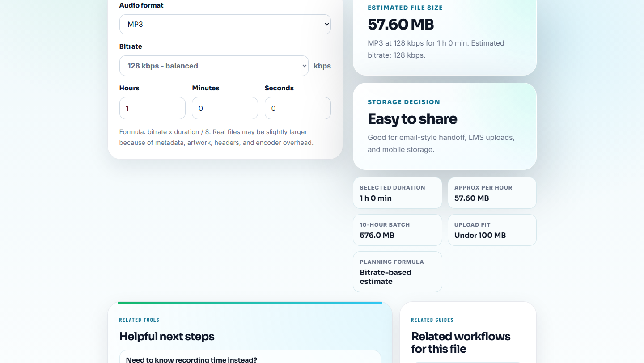Open the Audio format dropdown showing MP3
The height and width of the screenshot is (363, 644).
(225, 24)
